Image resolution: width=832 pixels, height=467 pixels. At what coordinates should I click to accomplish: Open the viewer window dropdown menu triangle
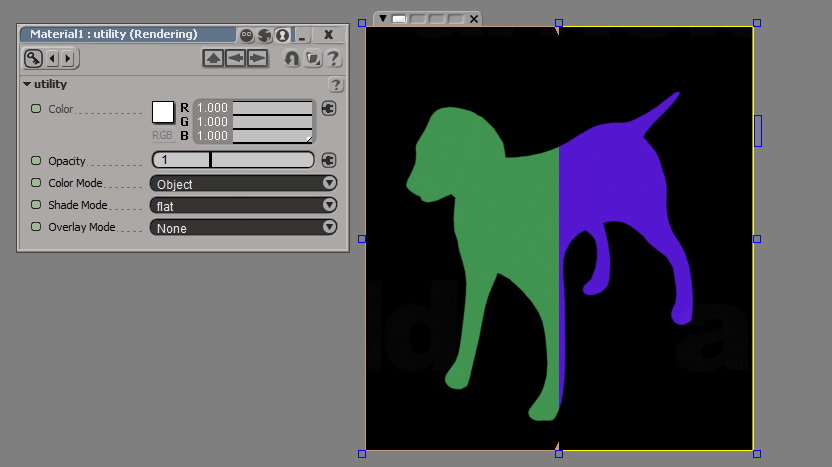click(x=382, y=18)
